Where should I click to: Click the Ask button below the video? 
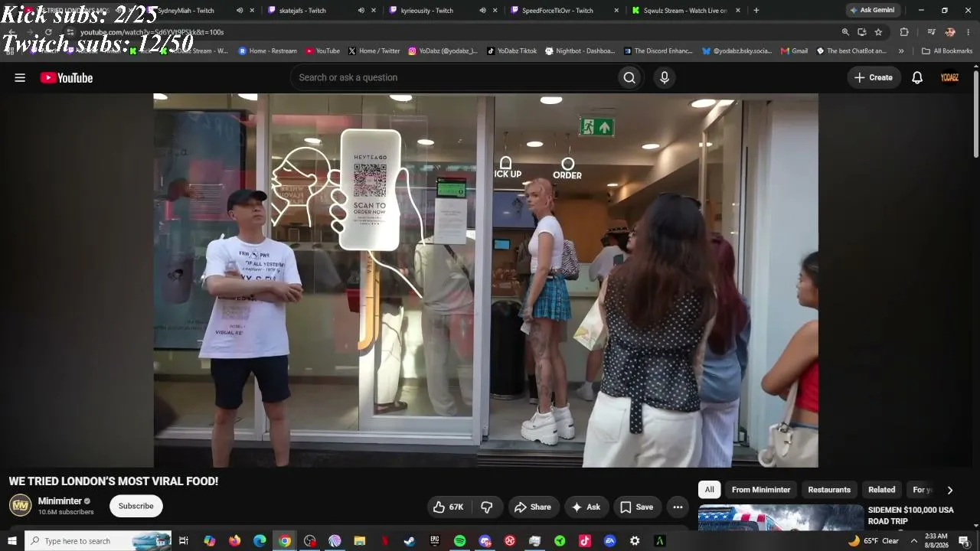tap(586, 507)
